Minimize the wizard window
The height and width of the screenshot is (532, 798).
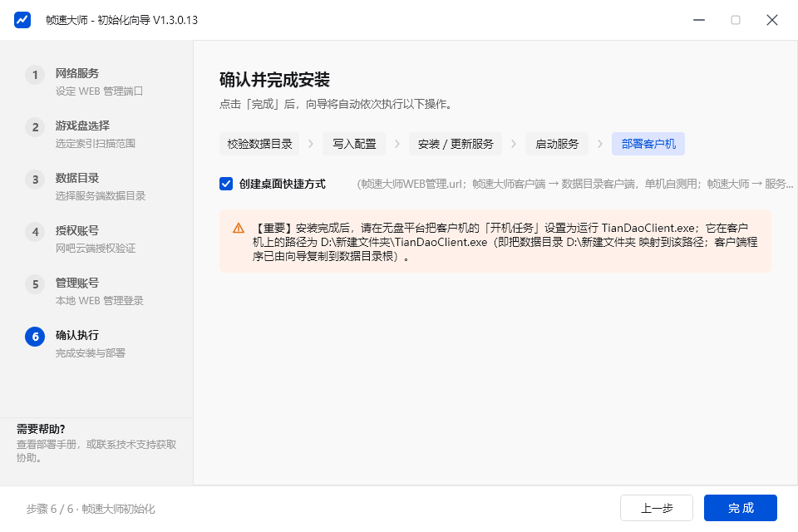(699, 20)
